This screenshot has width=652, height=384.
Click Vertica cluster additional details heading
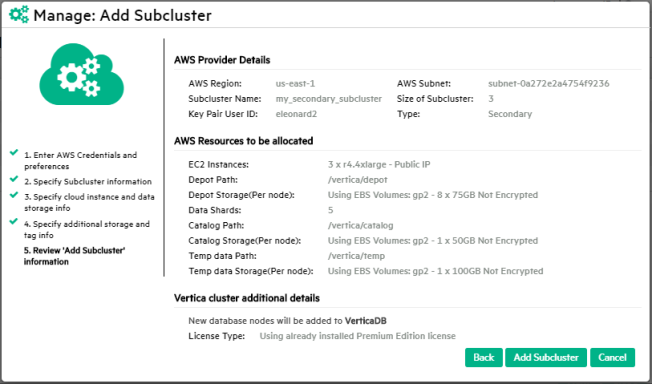tap(247, 298)
